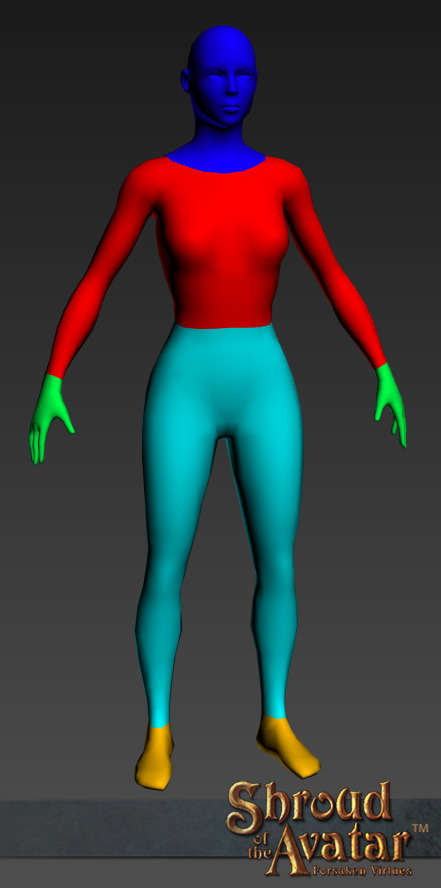Screen dimensions: 441x888
Task: Click the word Avatar in the logo
Action: coord(340,848)
